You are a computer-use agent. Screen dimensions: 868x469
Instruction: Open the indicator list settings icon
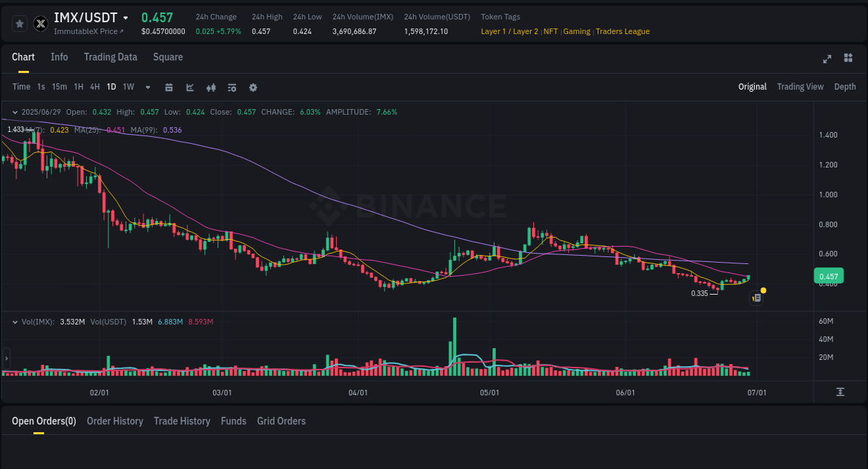[232, 87]
